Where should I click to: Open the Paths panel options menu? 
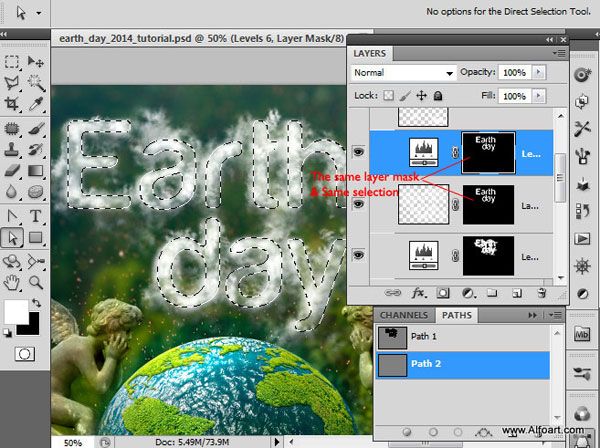[x=556, y=315]
